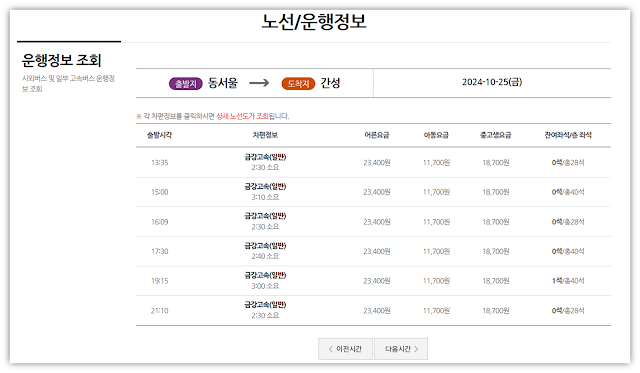
Task: Click 1석/총40석 seats for 19:15 bus
Action: tap(568, 281)
